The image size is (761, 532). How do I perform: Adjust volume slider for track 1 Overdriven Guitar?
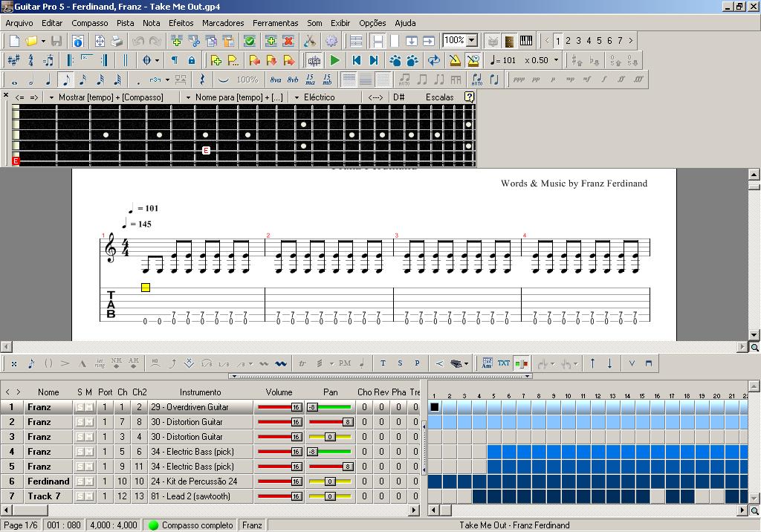pyautogui.click(x=279, y=407)
